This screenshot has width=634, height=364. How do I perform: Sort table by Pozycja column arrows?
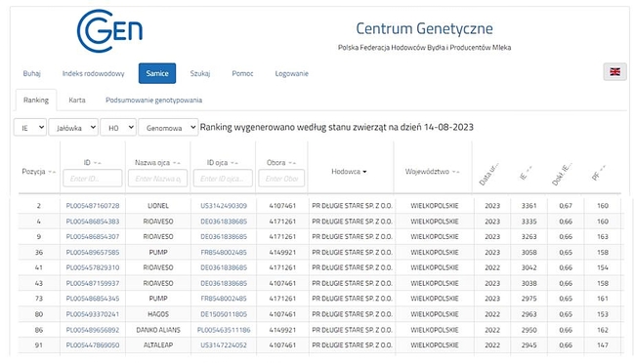coord(52,172)
